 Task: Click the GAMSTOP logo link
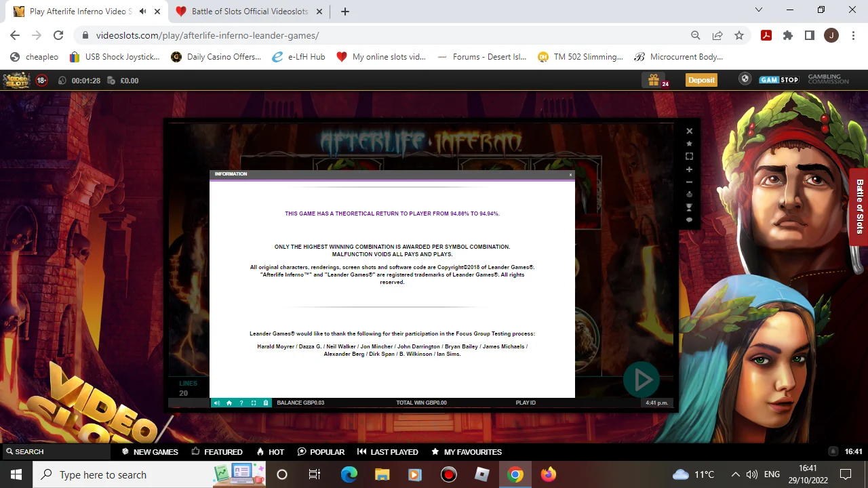(x=778, y=80)
